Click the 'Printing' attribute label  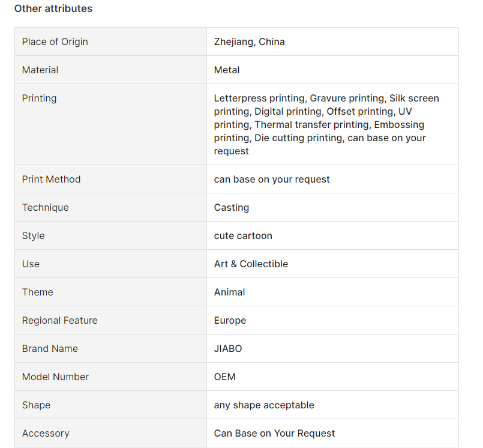click(x=40, y=98)
